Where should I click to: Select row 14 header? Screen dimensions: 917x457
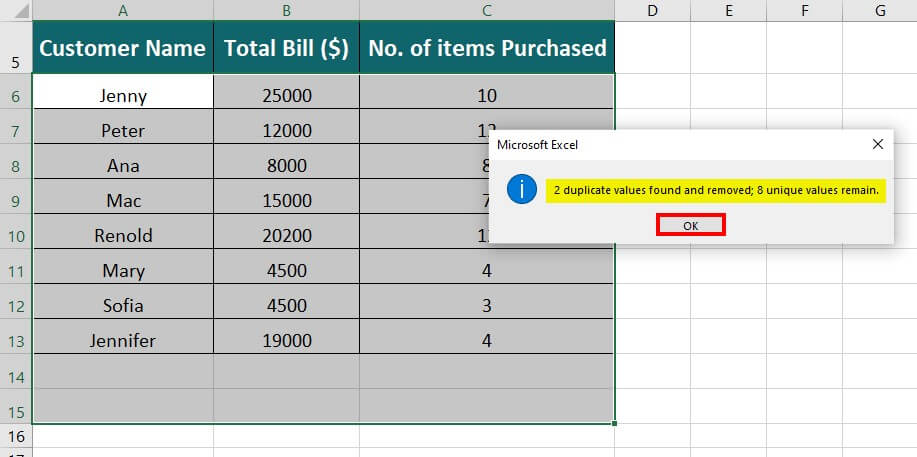point(16,372)
